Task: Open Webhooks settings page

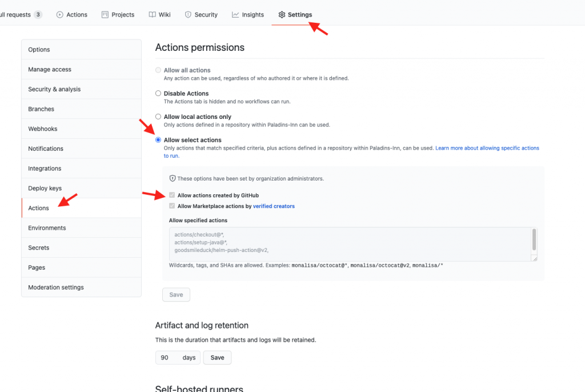Action: click(81, 129)
